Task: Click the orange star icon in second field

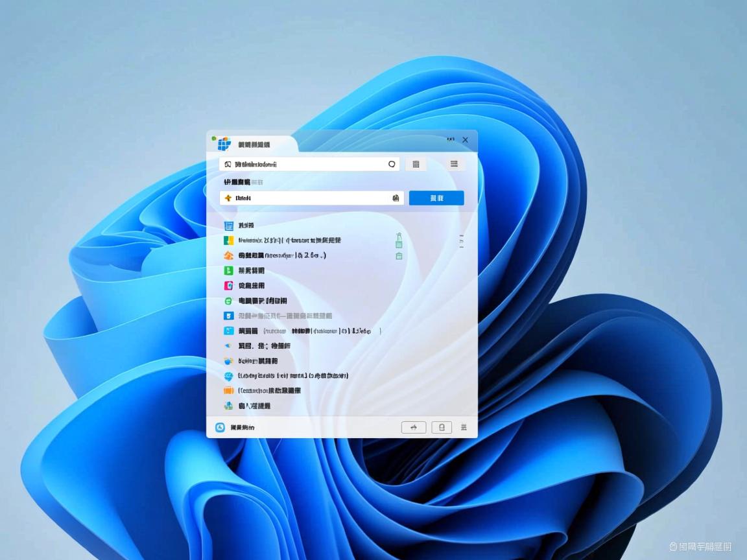Action: coord(228,198)
